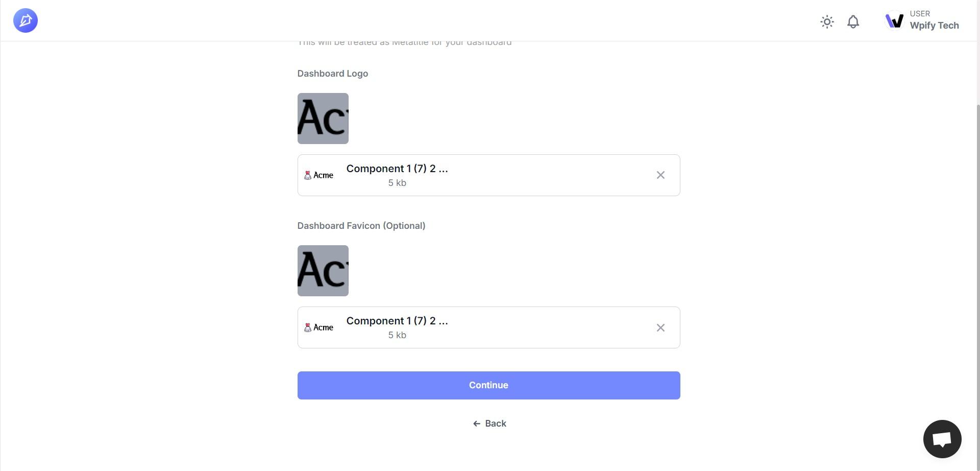Select the uploaded logo file name

coord(397,169)
